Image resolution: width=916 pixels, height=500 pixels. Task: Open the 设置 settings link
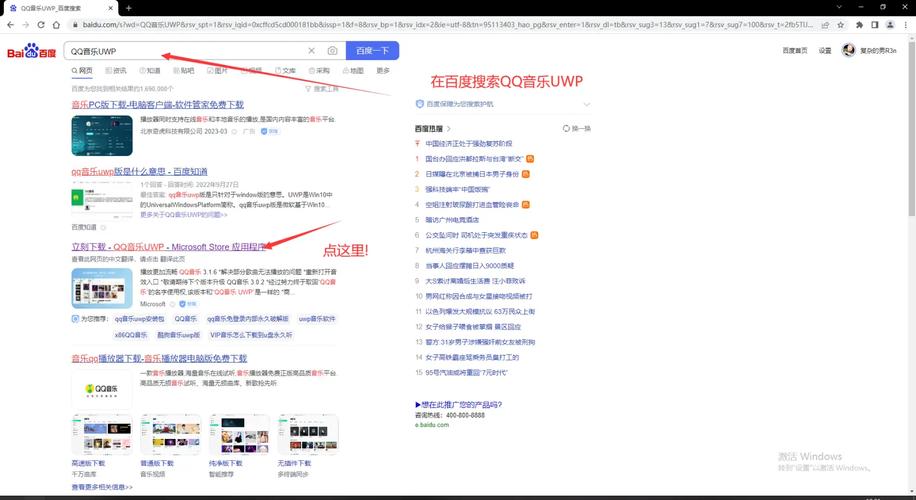(x=824, y=51)
